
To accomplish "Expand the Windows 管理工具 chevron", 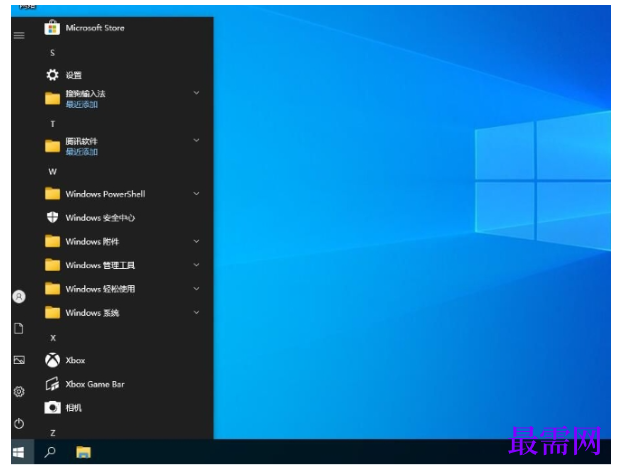I will (x=196, y=265).
